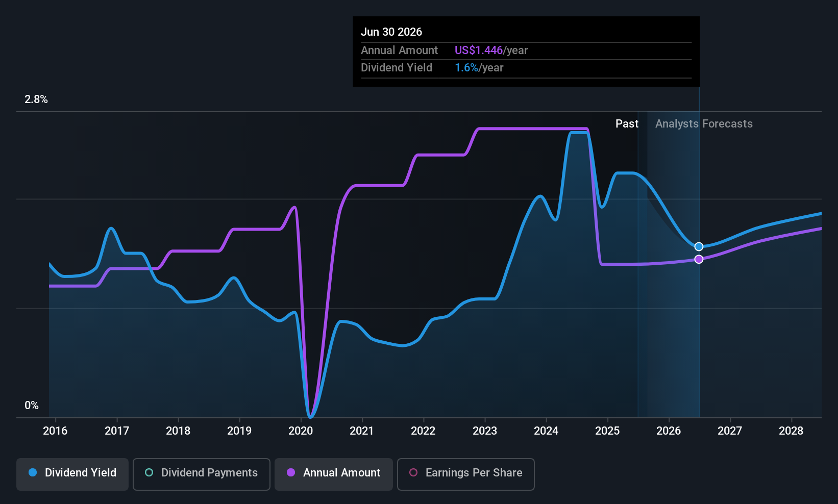Click the Annual Amount tooltip label
The image size is (838, 504).
(399, 51)
